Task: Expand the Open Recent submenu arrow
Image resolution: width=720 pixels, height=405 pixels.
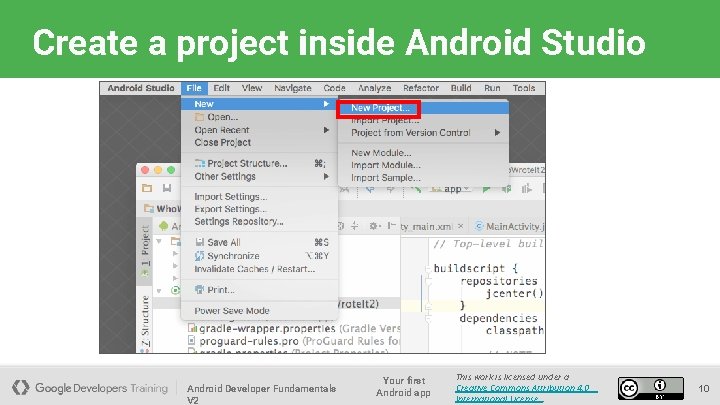Action: [326, 130]
